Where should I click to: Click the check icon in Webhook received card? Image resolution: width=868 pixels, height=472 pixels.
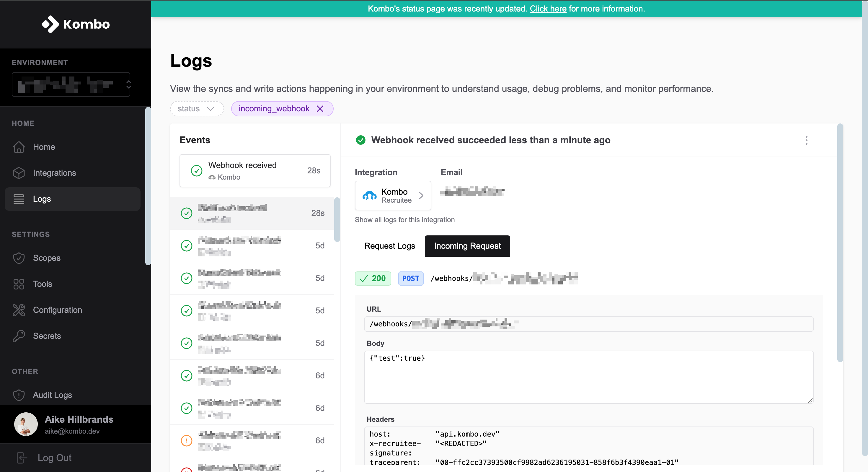(196, 171)
